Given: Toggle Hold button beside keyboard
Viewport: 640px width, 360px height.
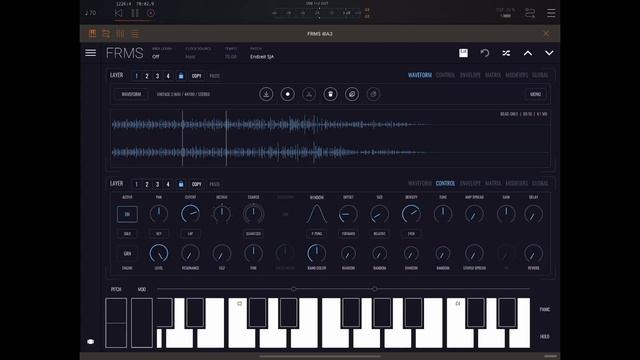Looking at the screenshot, I should [545, 337].
